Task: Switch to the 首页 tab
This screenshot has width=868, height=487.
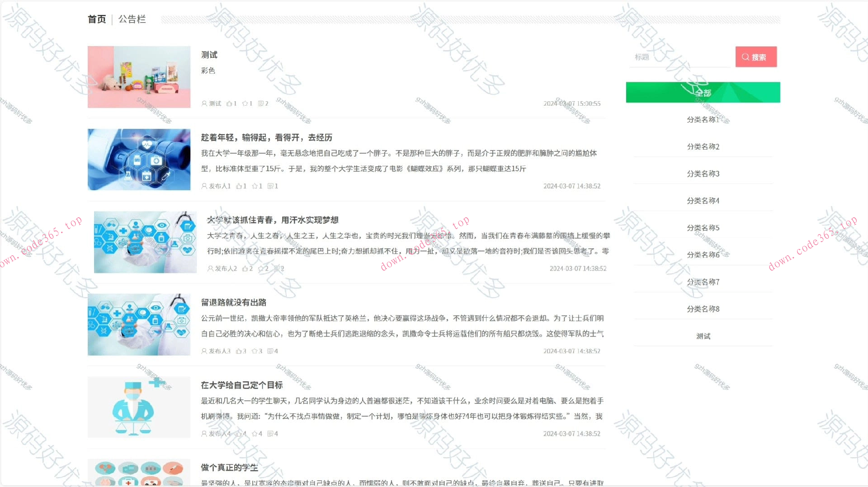Action: point(96,19)
